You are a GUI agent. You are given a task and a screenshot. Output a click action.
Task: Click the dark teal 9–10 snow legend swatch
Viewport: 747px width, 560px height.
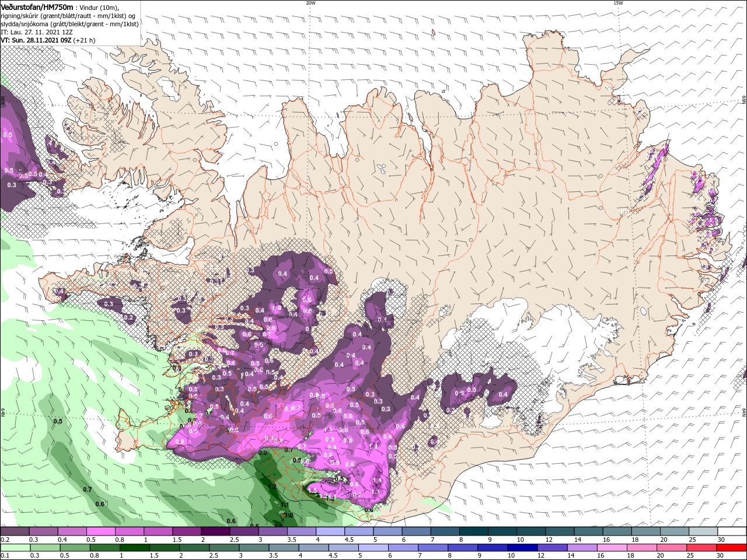502,531
